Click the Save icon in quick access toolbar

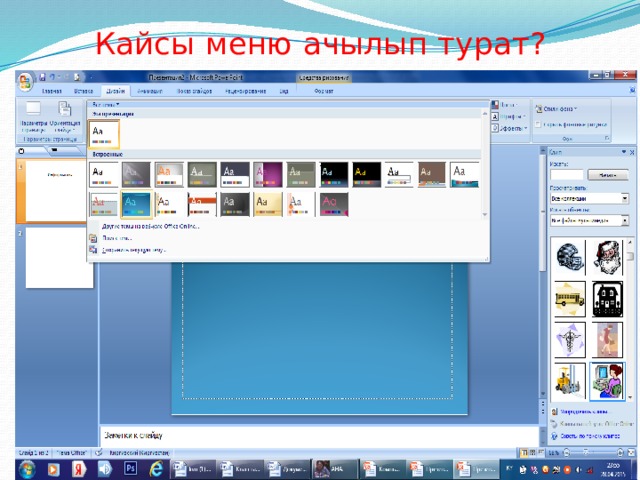point(42,77)
